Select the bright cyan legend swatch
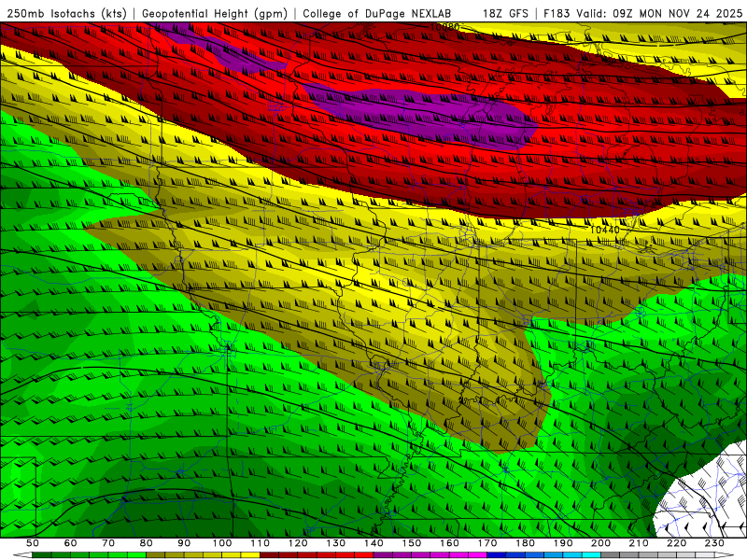 [591, 554]
